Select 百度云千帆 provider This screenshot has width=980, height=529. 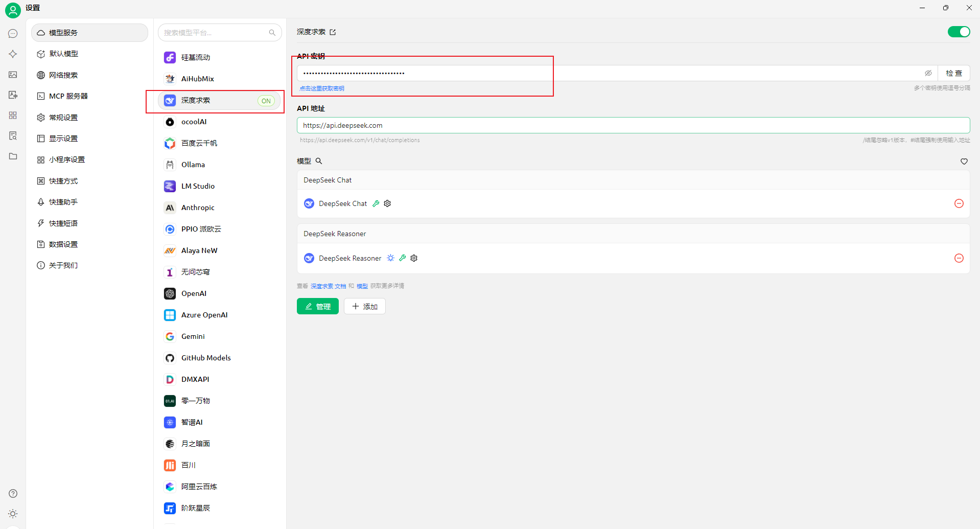click(219, 143)
